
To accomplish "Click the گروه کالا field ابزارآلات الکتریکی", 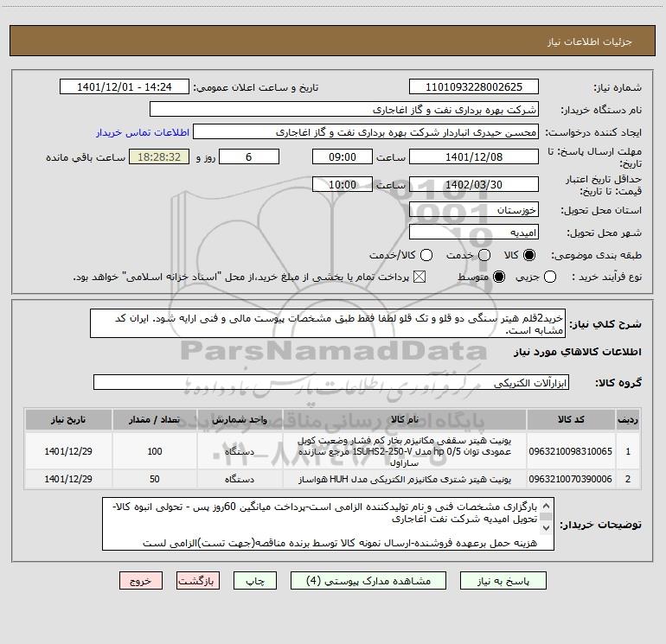I will tap(331, 382).
